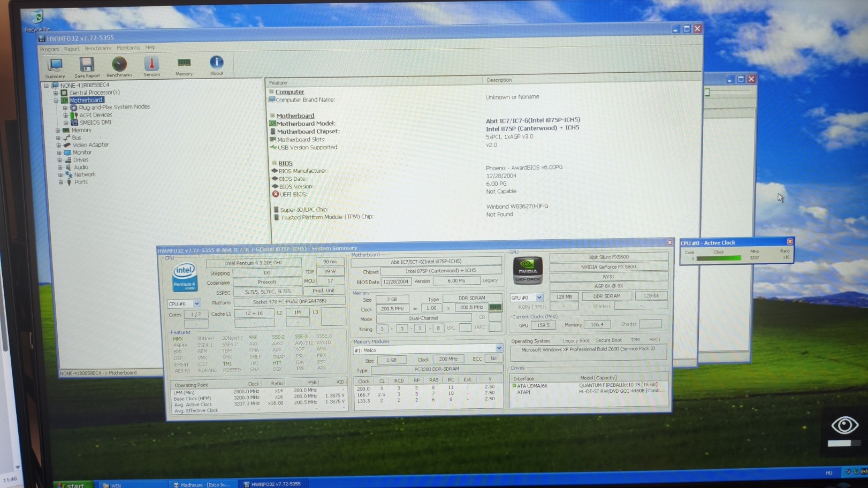868x488 pixels.
Task: Click the Video Adapter card icon
Action: click(67, 145)
